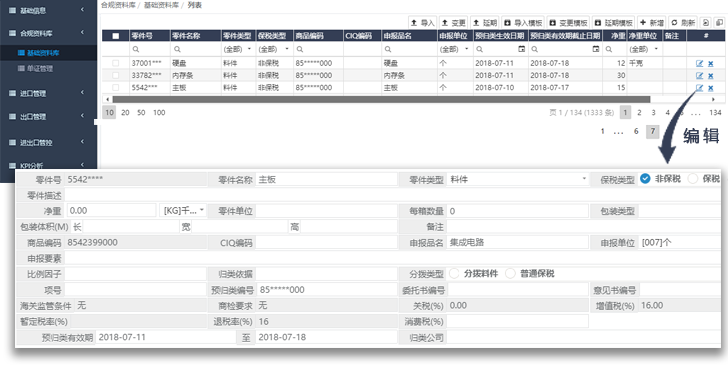Click the 延期模板 template button
The height and width of the screenshot is (368, 728).
(x=613, y=22)
